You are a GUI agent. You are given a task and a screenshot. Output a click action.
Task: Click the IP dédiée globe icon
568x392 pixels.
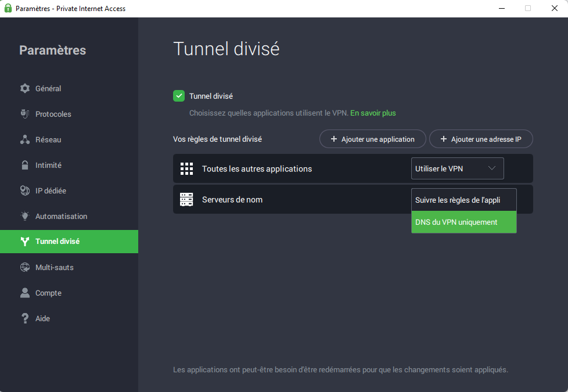(x=24, y=190)
